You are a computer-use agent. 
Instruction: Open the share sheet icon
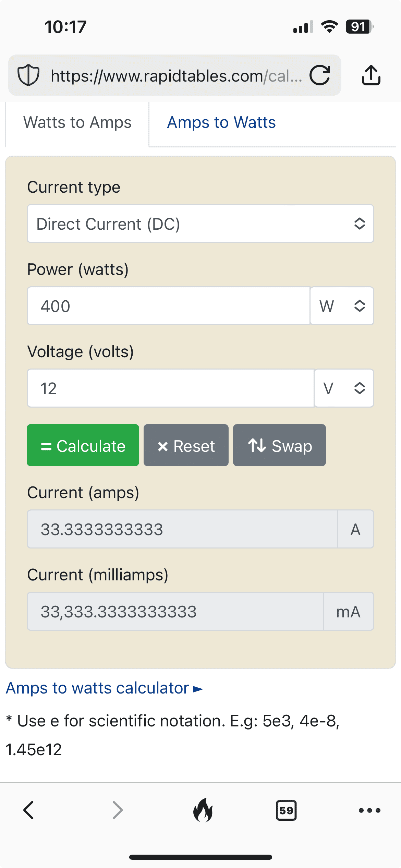(x=371, y=75)
